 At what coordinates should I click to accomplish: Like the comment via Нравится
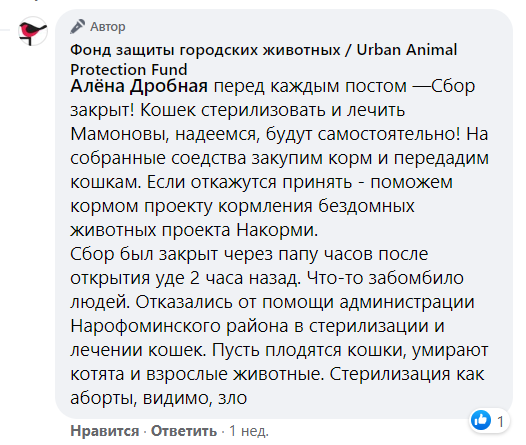105,431
